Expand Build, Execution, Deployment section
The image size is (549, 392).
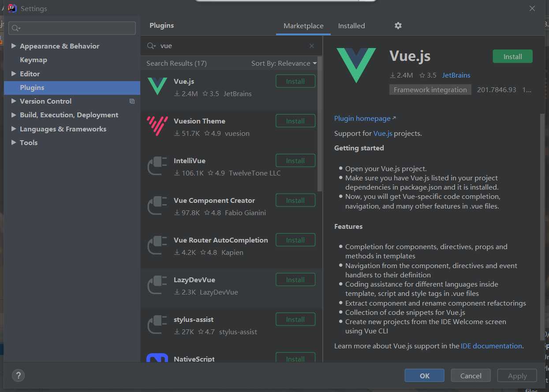click(x=14, y=115)
